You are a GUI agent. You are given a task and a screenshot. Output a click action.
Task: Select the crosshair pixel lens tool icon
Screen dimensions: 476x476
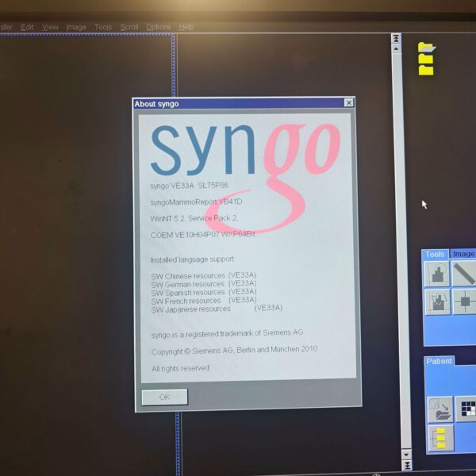(x=464, y=301)
